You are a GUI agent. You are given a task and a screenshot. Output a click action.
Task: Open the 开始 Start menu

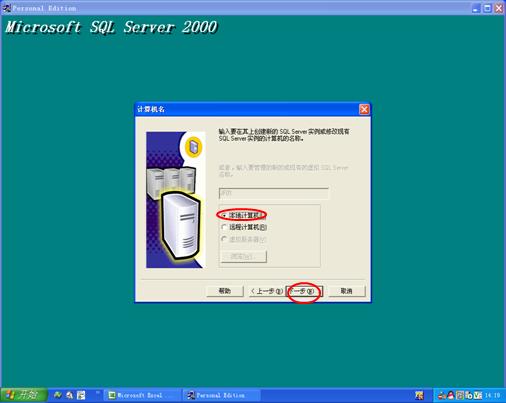coord(23,395)
